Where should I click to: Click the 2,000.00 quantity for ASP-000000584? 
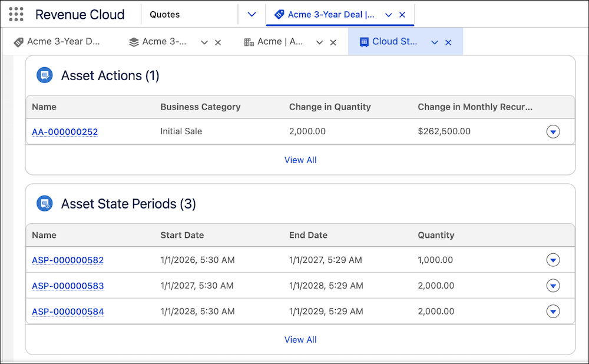tap(436, 312)
